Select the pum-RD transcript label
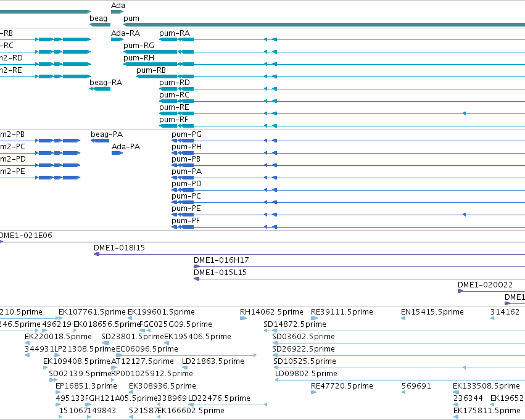This screenshot has height=420, width=525. pyautogui.click(x=175, y=83)
